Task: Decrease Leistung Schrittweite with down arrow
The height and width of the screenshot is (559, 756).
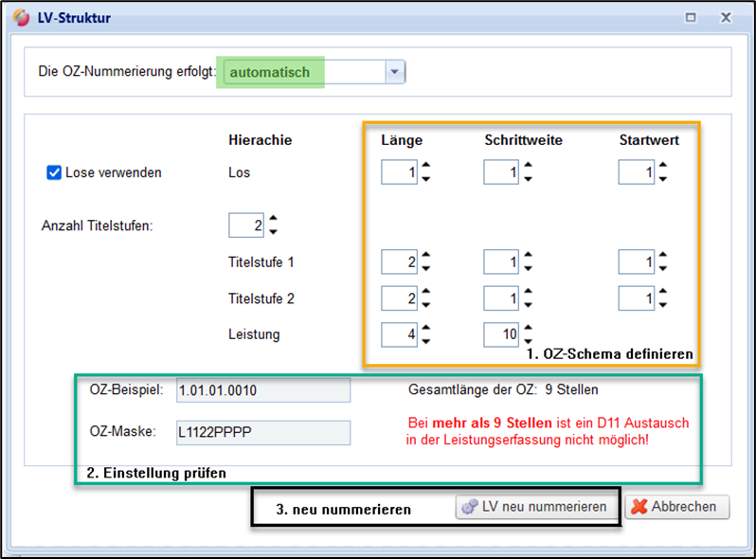Action: [528, 342]
